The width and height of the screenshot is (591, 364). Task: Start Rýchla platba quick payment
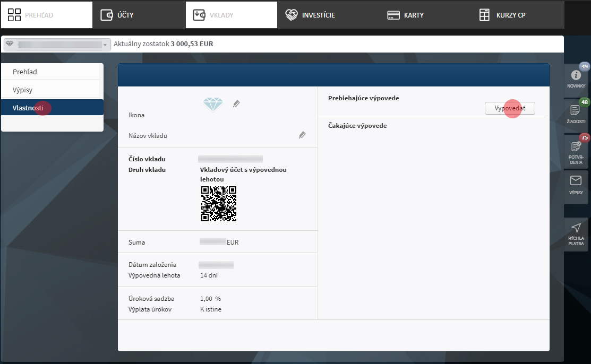(576, 233)
